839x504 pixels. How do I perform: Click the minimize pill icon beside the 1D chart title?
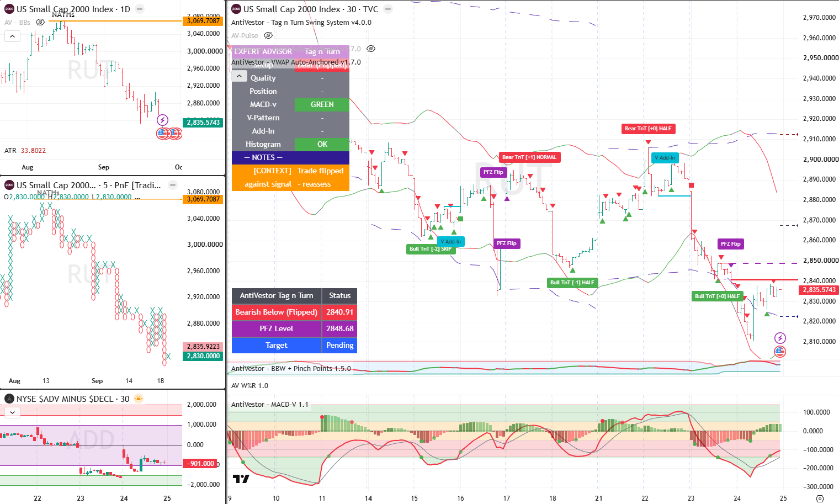point(140,9)
